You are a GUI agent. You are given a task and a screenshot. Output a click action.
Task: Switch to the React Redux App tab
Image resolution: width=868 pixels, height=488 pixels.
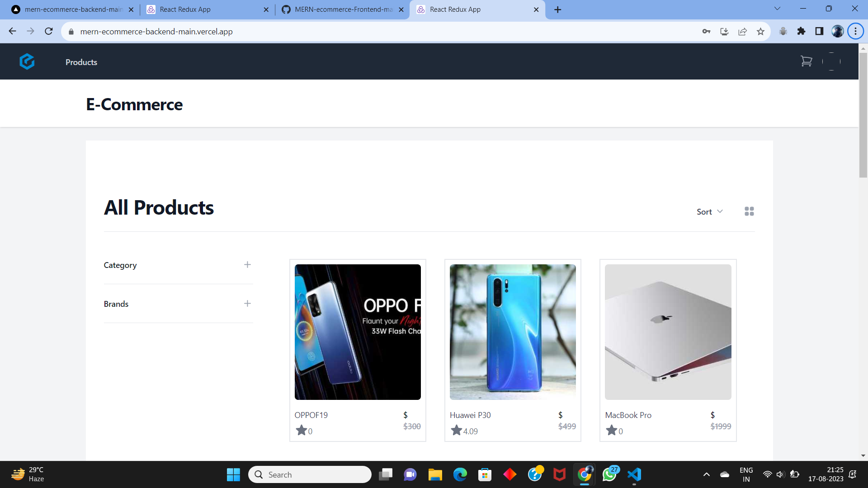point(199,9)
